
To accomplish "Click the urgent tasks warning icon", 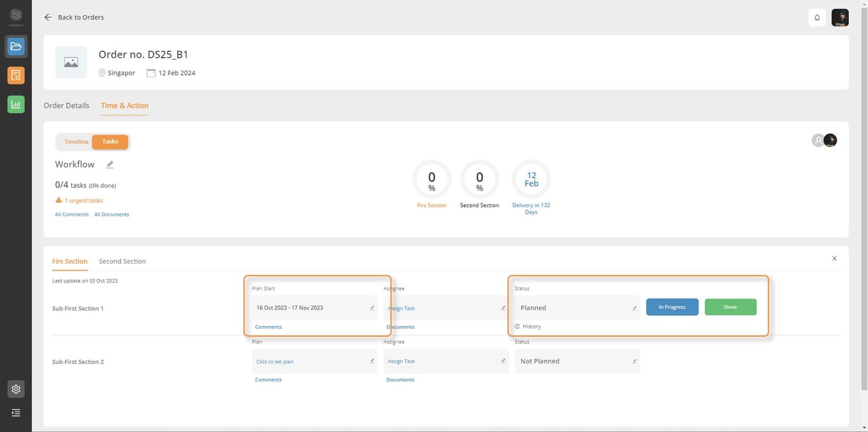I will coord(59,200).
